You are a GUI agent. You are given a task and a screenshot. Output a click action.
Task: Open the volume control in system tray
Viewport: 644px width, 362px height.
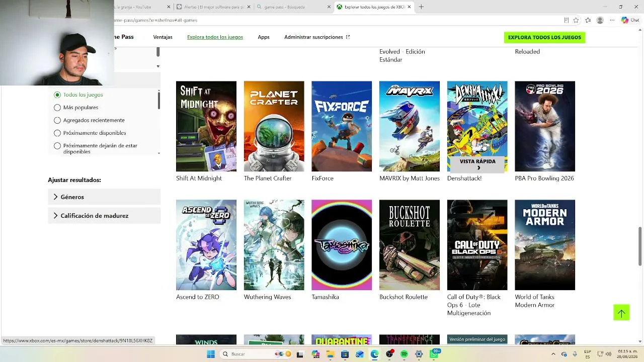pyautogui.click(x=608, y=354)
